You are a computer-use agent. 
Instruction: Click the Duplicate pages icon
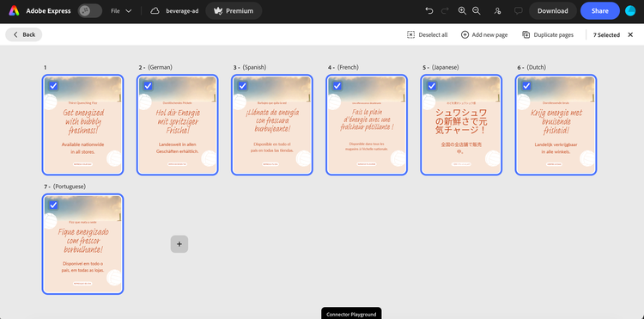[526, 35]
